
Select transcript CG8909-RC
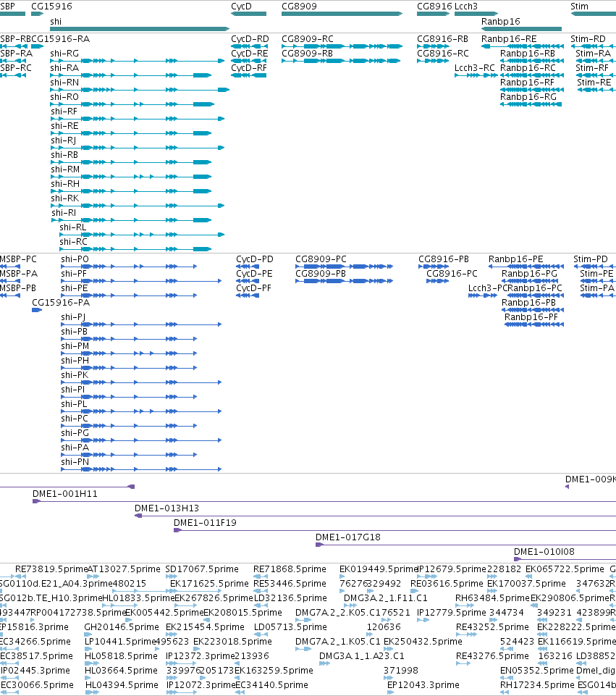[342, 46]
